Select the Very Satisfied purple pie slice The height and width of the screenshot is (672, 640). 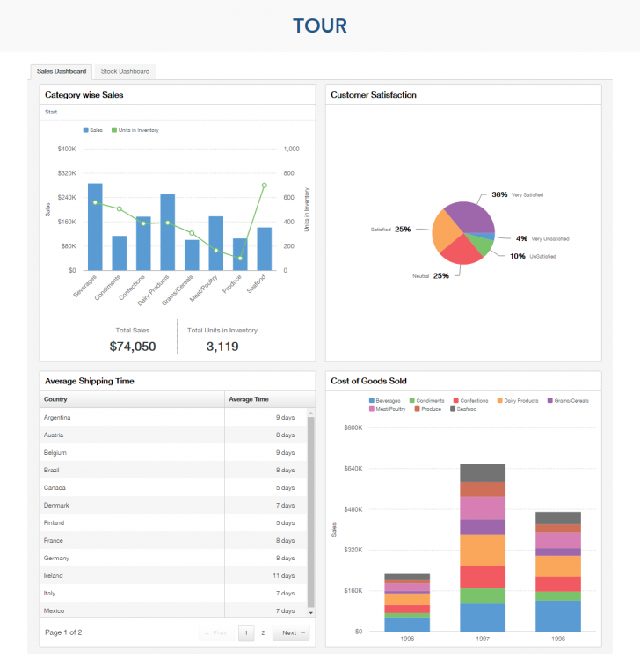click(471, 216)
